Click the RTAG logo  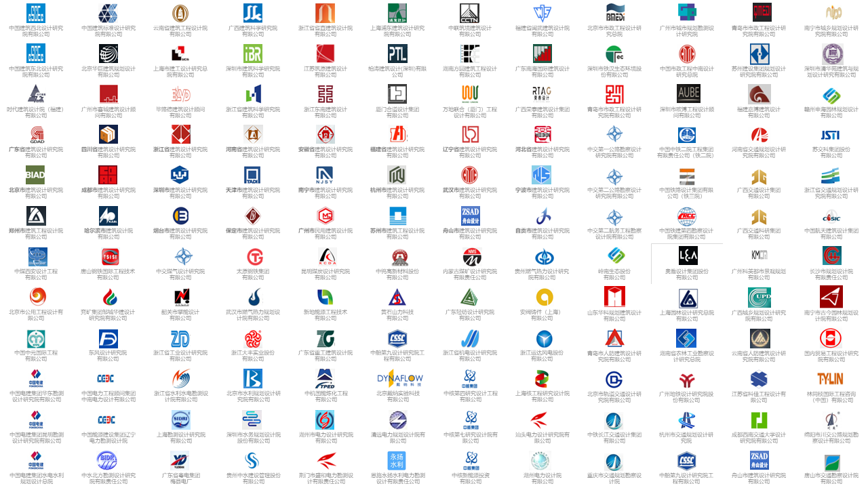click(542, 94)
